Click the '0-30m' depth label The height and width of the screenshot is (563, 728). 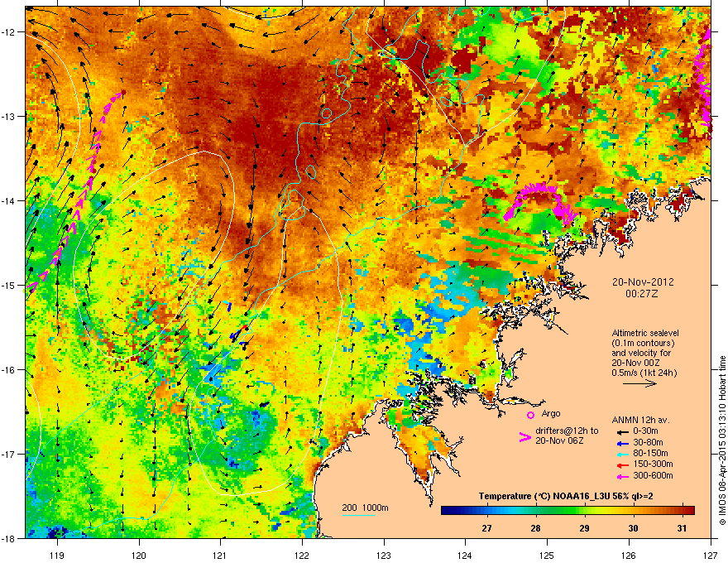click(x=646, y=431)
